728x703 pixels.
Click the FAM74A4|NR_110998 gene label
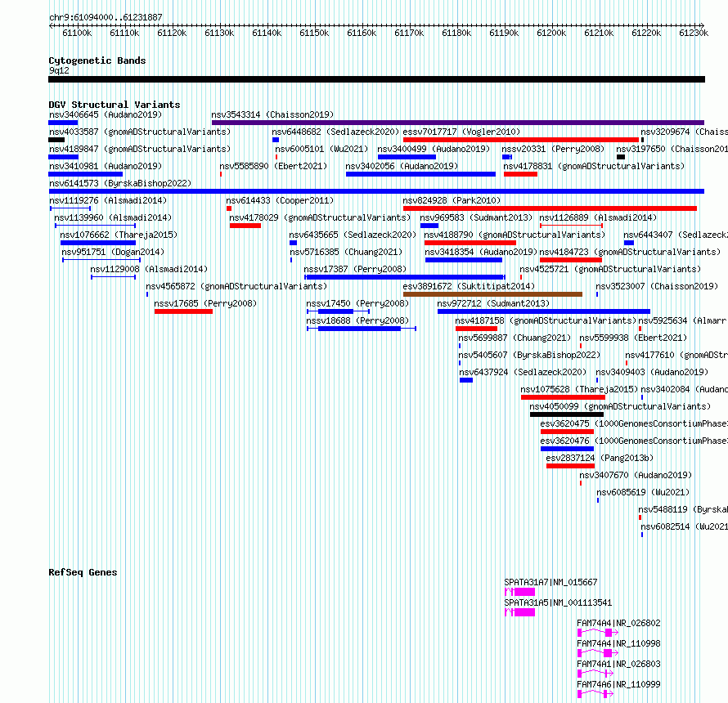[x=618, y=643]
